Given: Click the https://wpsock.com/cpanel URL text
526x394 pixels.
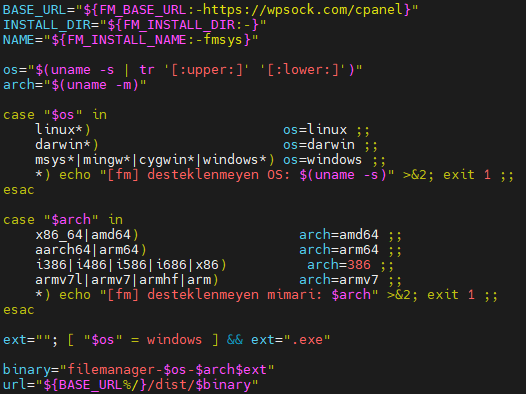Looking at the screenshot, I should coord(303,10).
